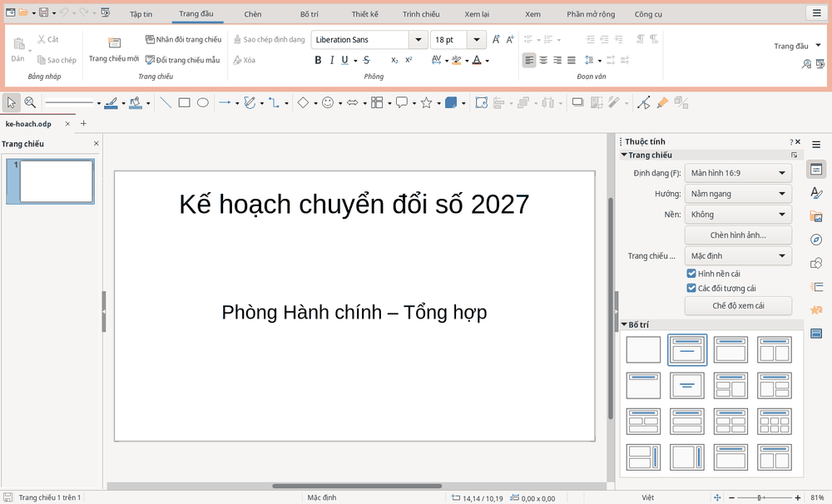Screen dimensions: 832x504
Task: Select the arrow line tool
Action: click(225, 102)
